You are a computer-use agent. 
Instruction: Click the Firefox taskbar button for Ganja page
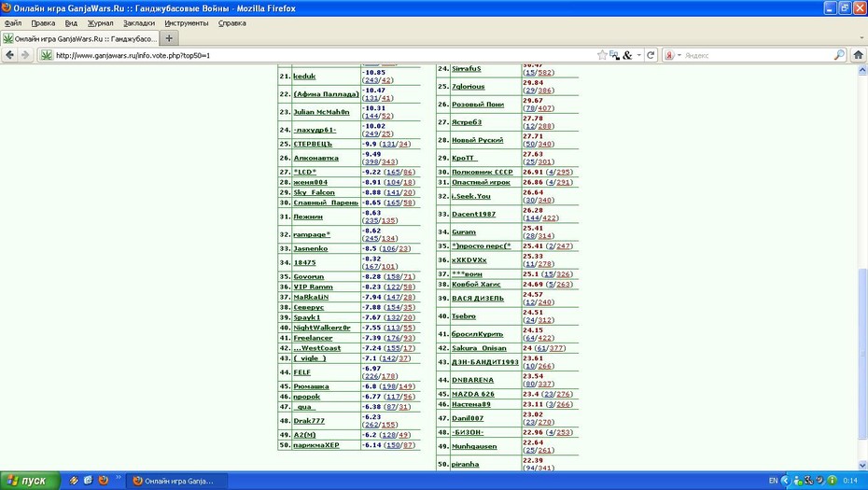point(177,481)
